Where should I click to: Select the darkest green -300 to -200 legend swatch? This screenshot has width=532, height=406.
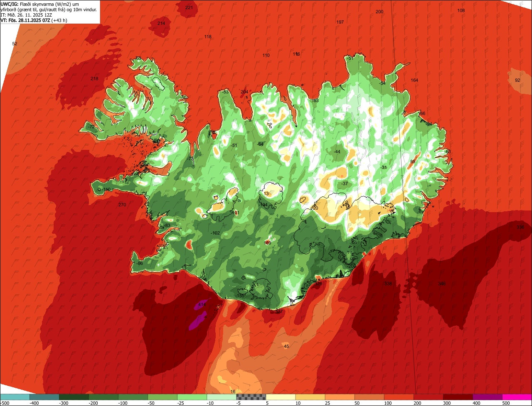pyautogui.click(x=74, y=397)
